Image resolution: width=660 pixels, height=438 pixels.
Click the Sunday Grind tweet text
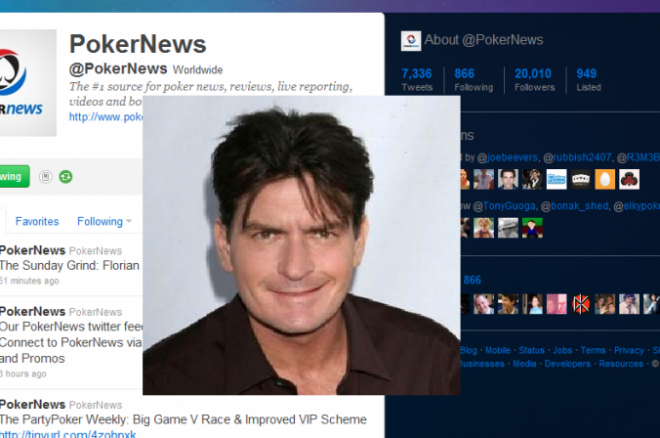pyautogui.click(x=69, y=265)
